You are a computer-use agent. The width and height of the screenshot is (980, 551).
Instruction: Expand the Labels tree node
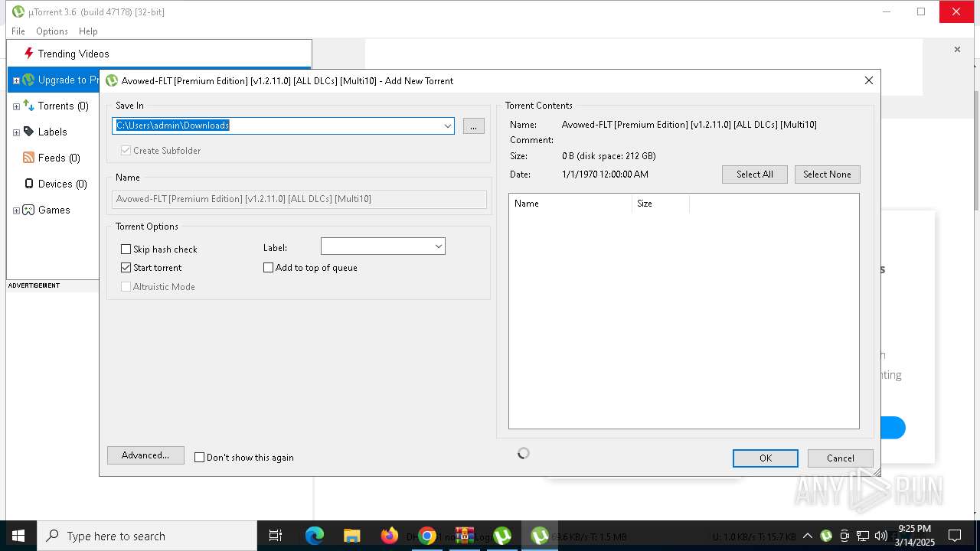(x=16, y=132)
